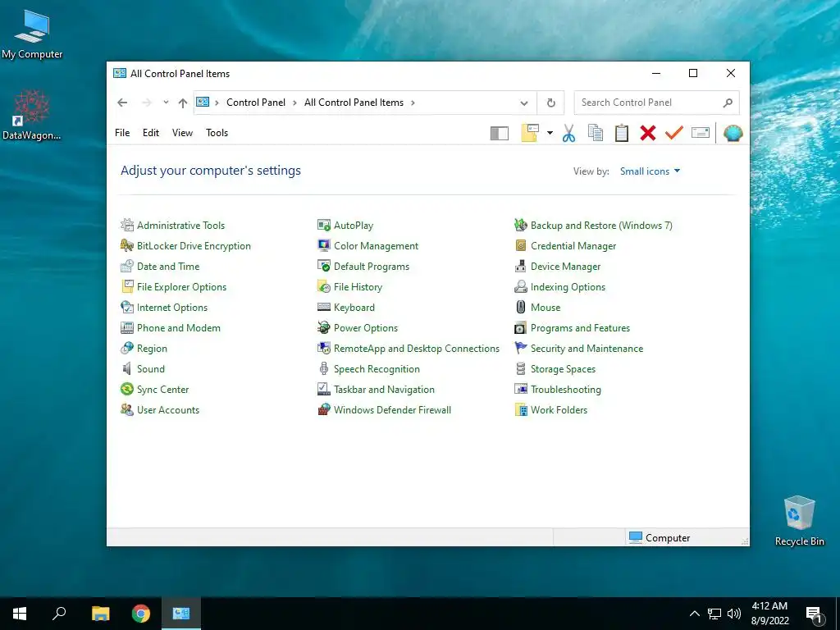Image resolution: width=840 pixels, height=630 pixels.
Task: Open Default Programs link
Action: click(372, 267)
